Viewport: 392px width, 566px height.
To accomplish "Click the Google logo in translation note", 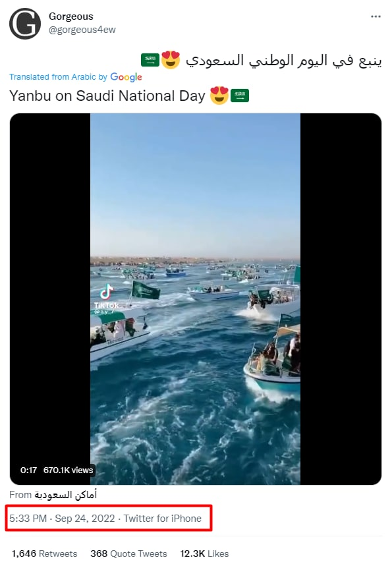I will pos(126,77).
